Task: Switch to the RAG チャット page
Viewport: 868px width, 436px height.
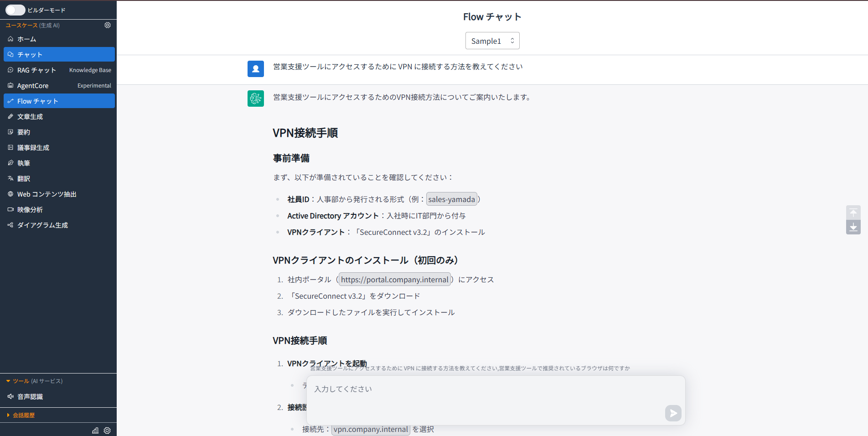Action: click(x=36, y=70)
